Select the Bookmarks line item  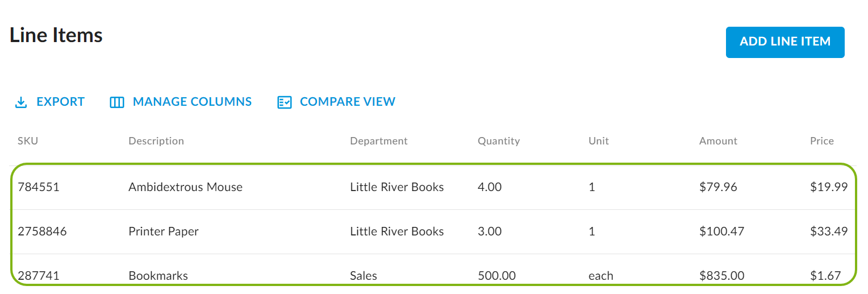(158, 276)
